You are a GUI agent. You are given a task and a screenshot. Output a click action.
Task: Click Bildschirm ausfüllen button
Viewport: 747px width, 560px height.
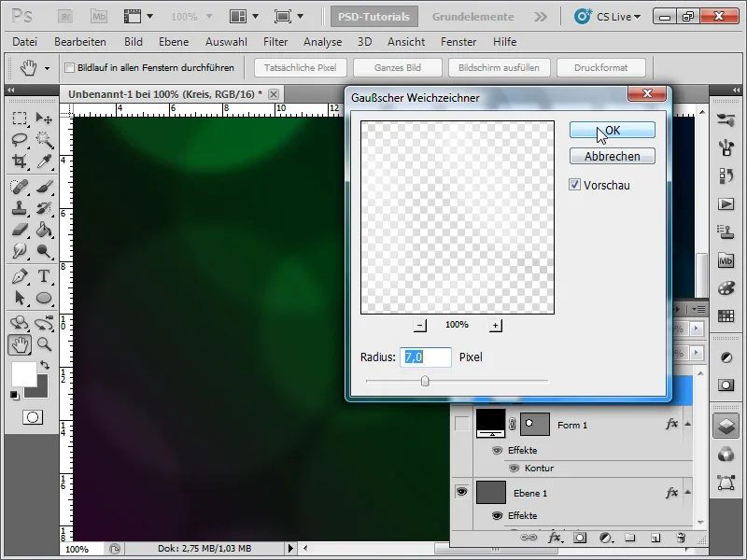coord(499,67)
